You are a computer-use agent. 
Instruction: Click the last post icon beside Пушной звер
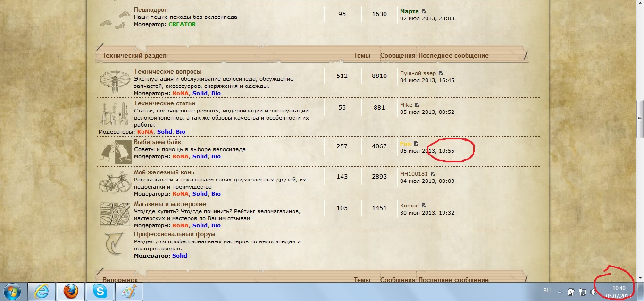coord(441,73)
